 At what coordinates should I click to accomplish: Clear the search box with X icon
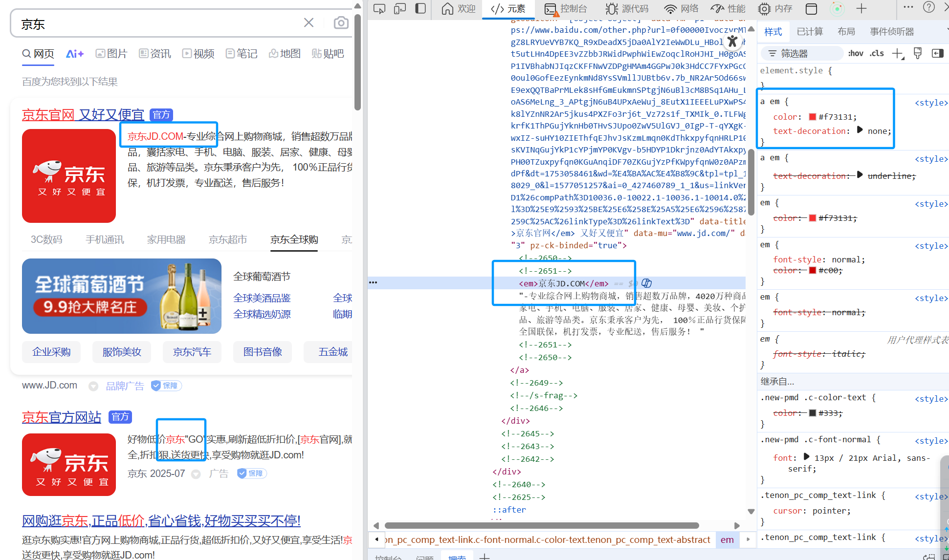[x=309, y=23]
